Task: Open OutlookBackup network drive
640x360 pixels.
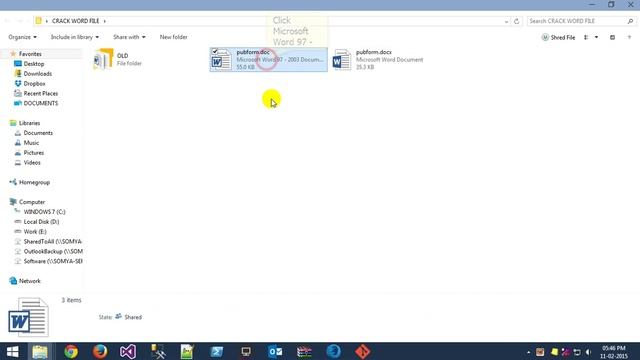Action: point(53,251)
